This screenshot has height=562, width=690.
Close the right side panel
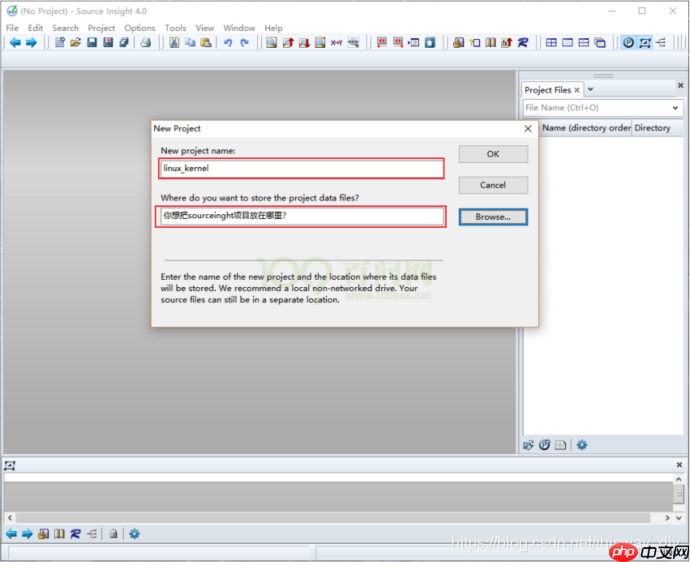click(680, 85)
